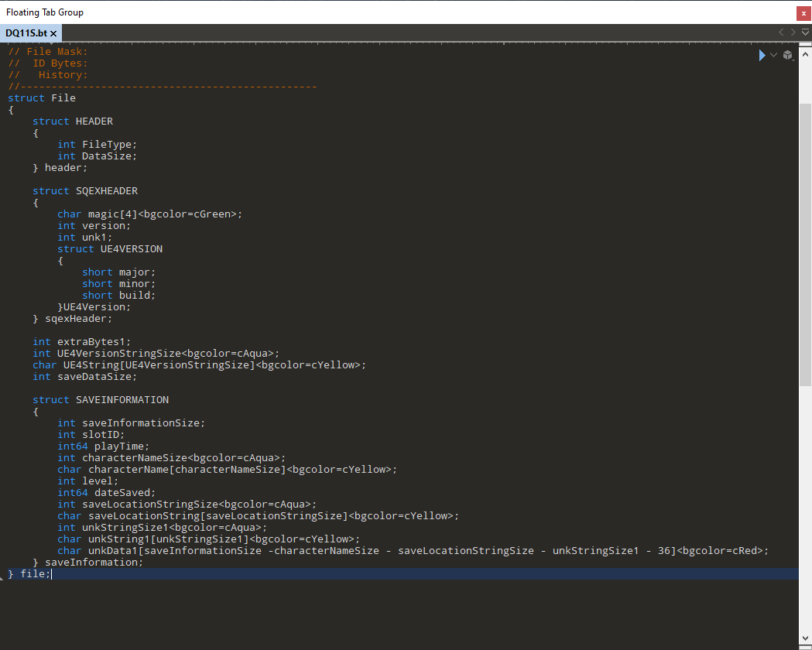
Task: Click the 'int saveInformationSize;' line
Action: coord(131,422)
